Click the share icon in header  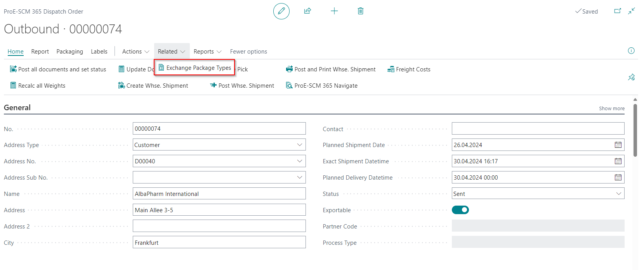click(x=307, y=11)
